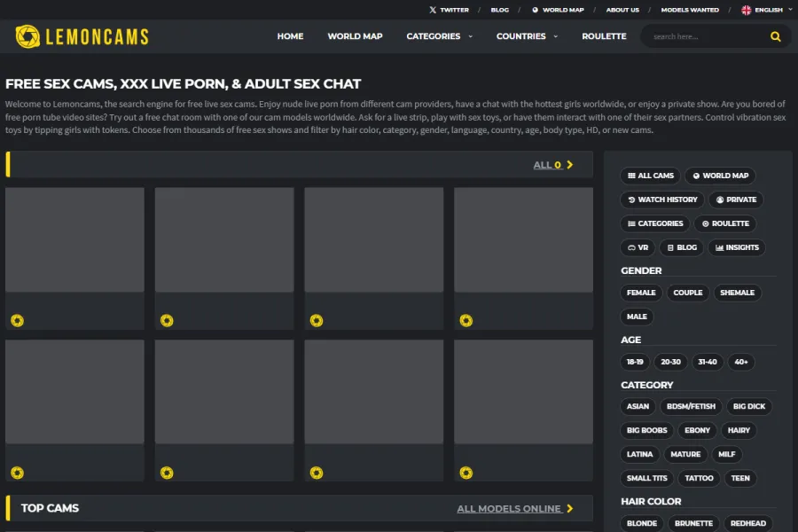Select the Redhead hair color filter
The image size is (798, 532).
click(x=747, y=523)
